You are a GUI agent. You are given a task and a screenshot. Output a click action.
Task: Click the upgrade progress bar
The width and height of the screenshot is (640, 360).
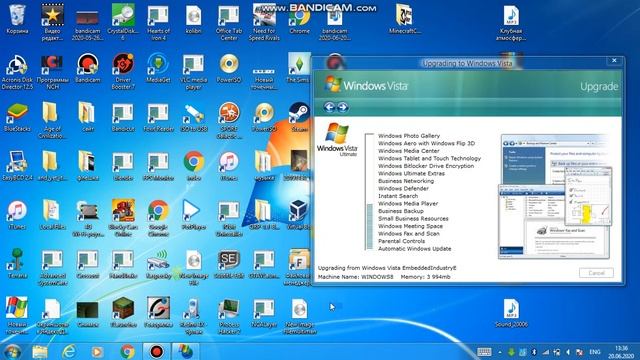click(369, 191)
